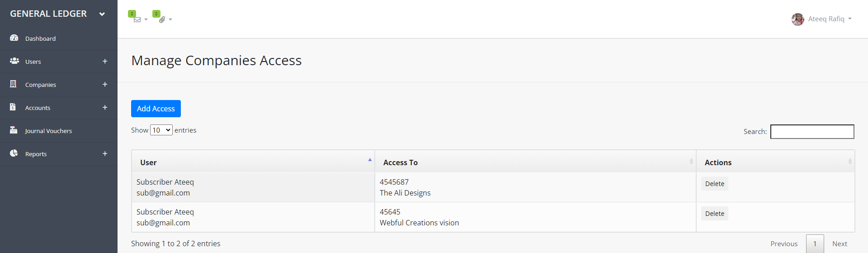This screenshot has height=253, width=868.
Task: Expand the Reports submenu plus sign
Action: coord(105,153)
